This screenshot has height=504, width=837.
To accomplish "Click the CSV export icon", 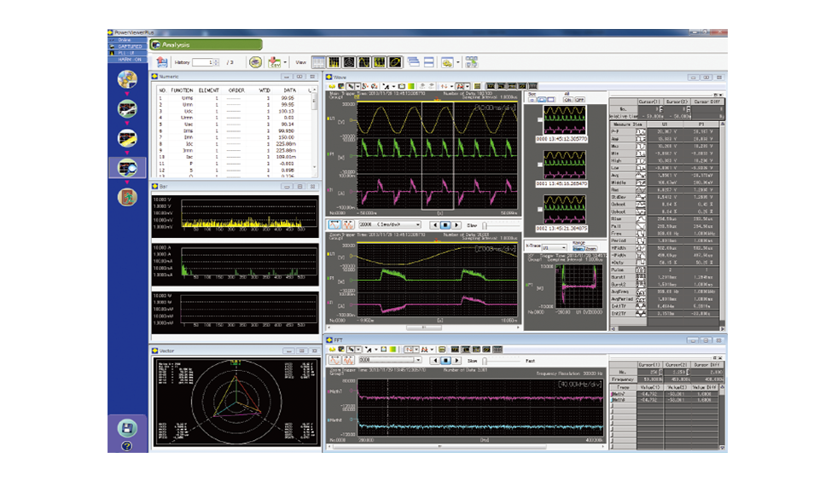I will tap(275, 62).
